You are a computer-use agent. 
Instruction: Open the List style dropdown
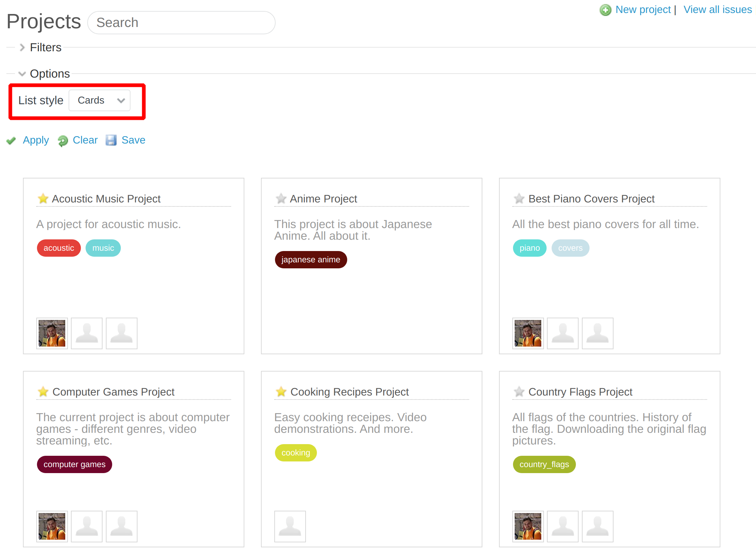click(99, 100)
